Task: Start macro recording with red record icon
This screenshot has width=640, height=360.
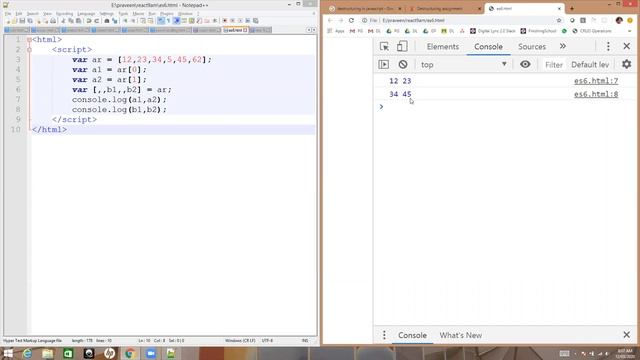Action: point(224,21)
